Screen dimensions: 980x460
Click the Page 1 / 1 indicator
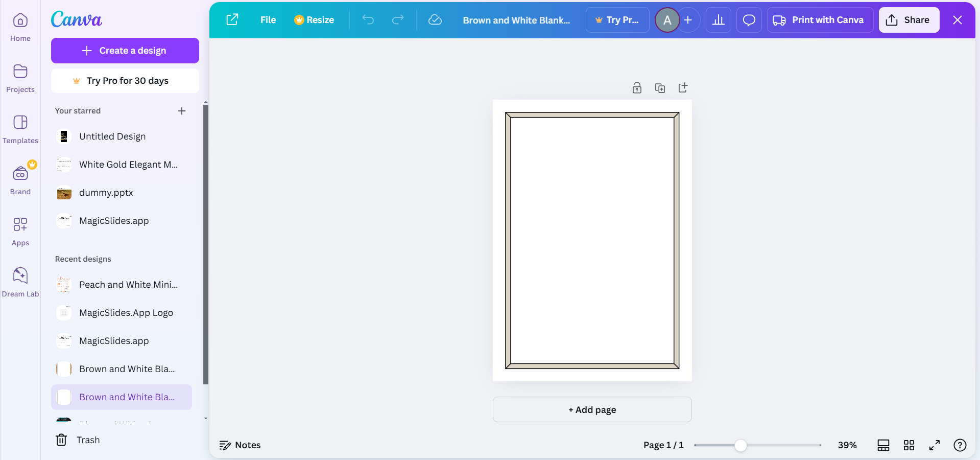pos(663,445)
